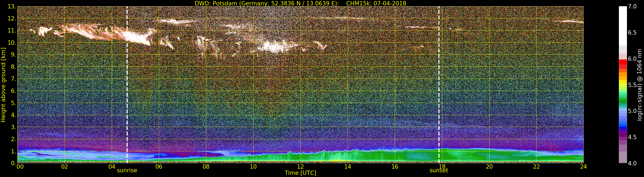The width and height of the screenshot is (644, 177).
Task: Click the "Height above ground [km]" axis label
Action: tap(3, 85)
